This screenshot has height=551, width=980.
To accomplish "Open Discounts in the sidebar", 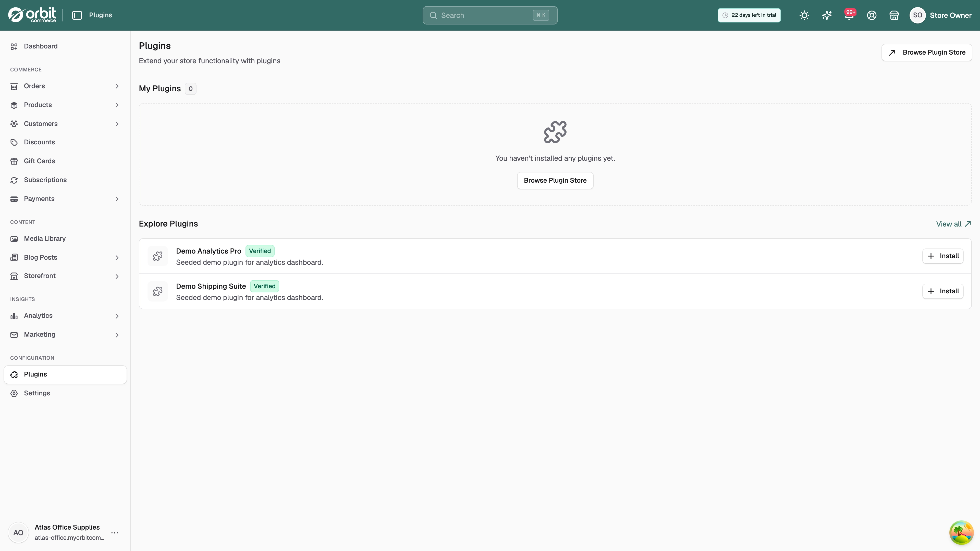I will pos(65,142).
